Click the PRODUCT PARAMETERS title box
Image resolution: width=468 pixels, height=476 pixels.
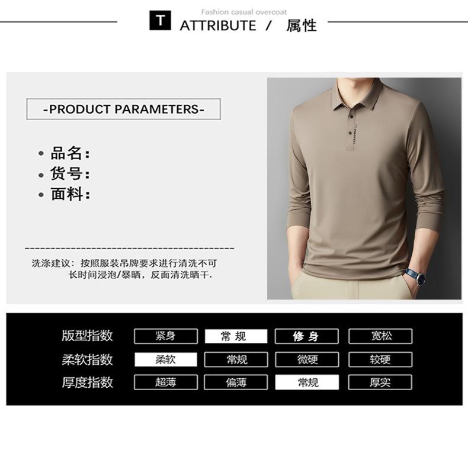124,109
